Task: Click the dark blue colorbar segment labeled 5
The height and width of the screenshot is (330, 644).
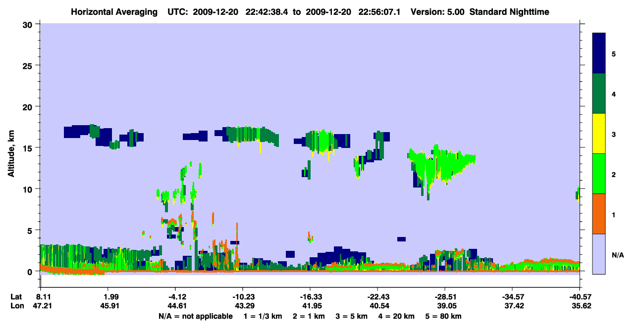Action: pyautogui.click(x=599, y=53)
